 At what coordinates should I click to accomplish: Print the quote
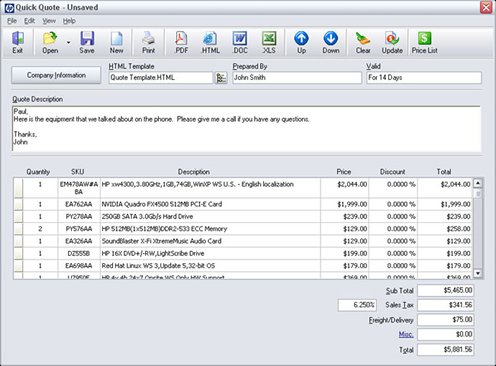coord(149,42)
